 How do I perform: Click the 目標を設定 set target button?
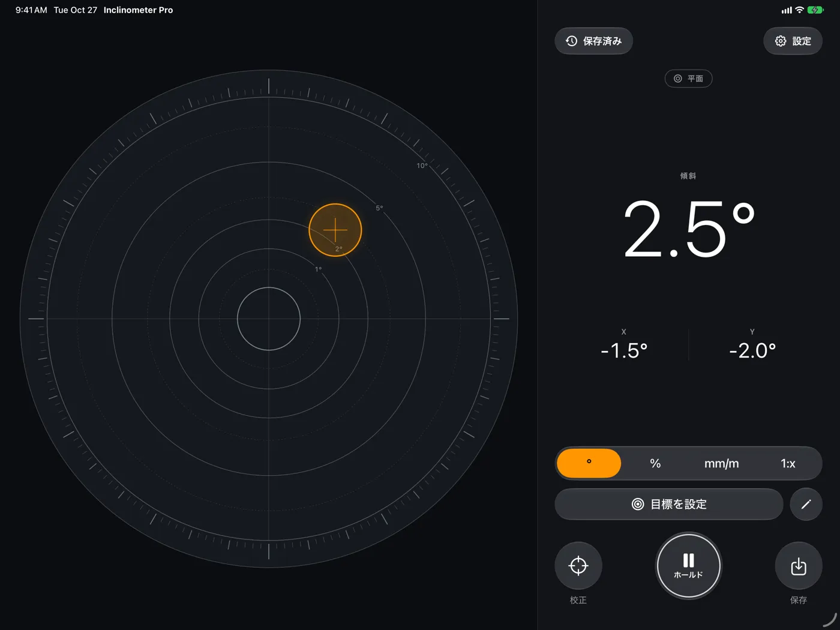coord(669,504)
